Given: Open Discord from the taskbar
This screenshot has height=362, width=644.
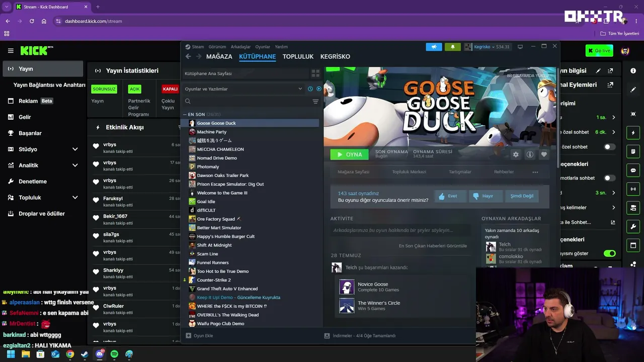Looking at the screenshot, I should 100,354.
